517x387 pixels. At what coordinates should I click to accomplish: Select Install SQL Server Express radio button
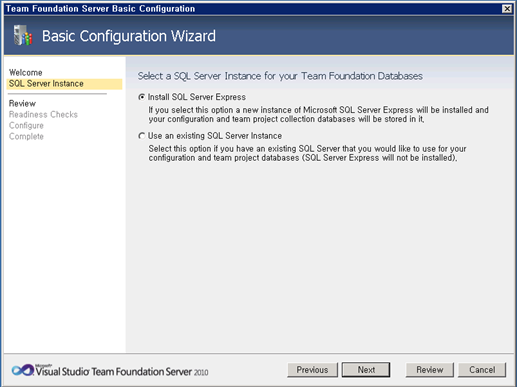point(142,97)
